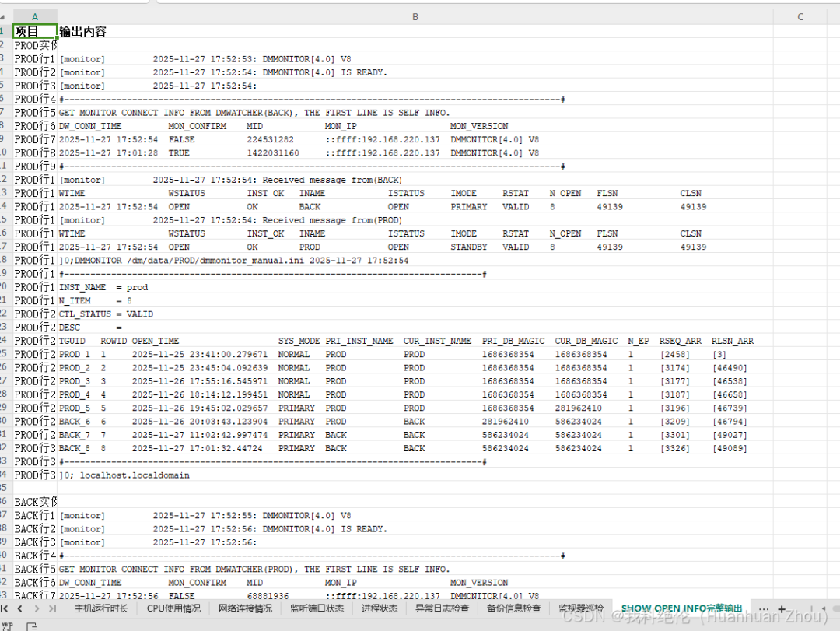Select the PROD_3 row cell
This screenshot has height=631, width=840.
(x=415, y=381)
